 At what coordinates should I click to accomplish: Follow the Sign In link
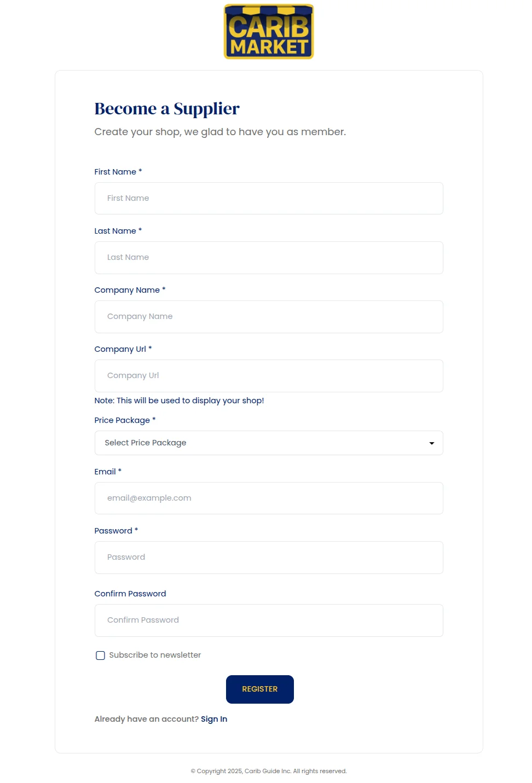coord(214,719)
